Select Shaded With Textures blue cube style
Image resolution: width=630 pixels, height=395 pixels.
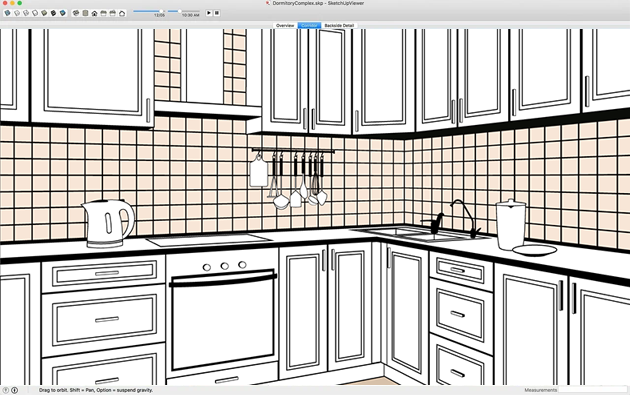pyautogui.click(x=63, y=13)
